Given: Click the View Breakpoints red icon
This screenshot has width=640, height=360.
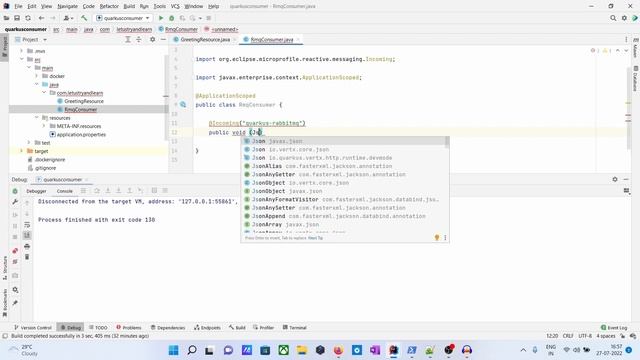Looking at the screenshot, I should coord(15,251).
